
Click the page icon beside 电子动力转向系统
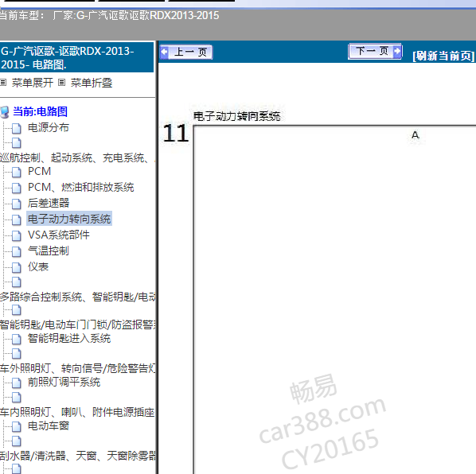[x=17, y=220]
